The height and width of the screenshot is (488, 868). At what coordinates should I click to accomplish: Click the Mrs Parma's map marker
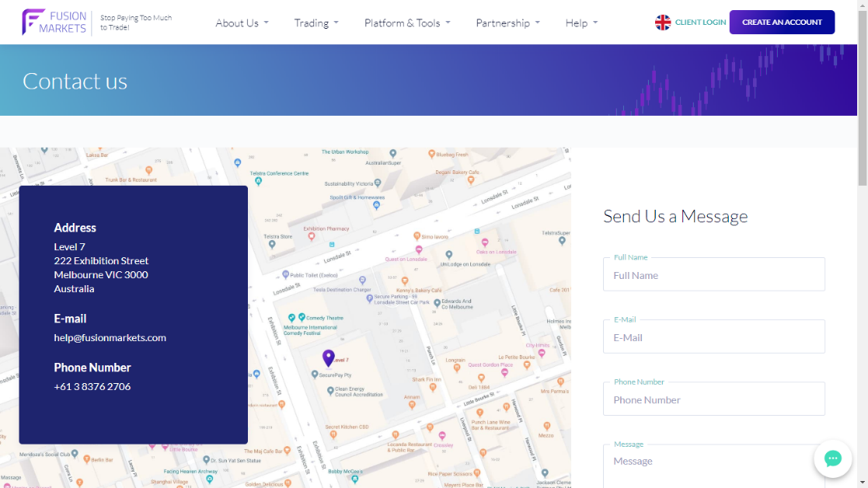pyautogui.click(x=561, y=382)
